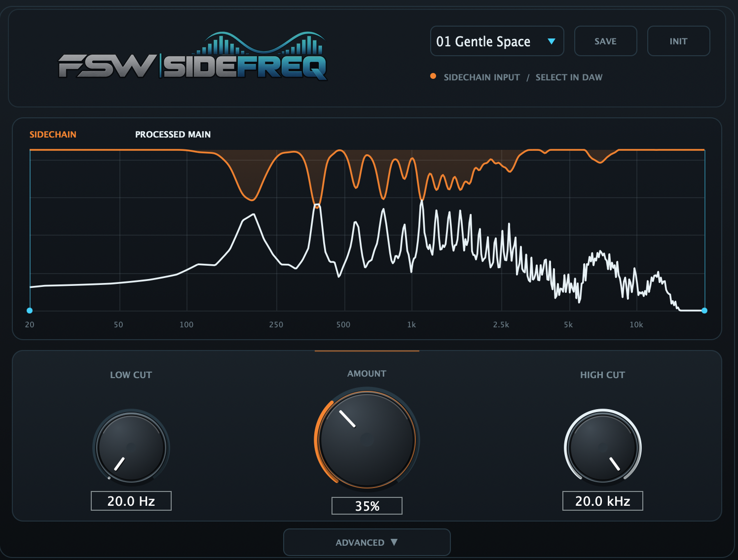Click the 10k frequency axis label
This screenshot has height=560, width=738.
636,325
